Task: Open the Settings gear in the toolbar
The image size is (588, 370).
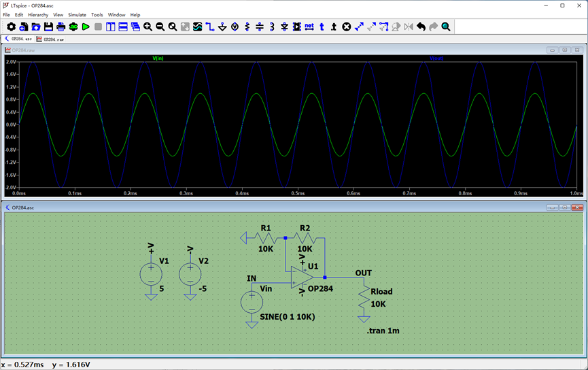Action: (x=12, y=27)
